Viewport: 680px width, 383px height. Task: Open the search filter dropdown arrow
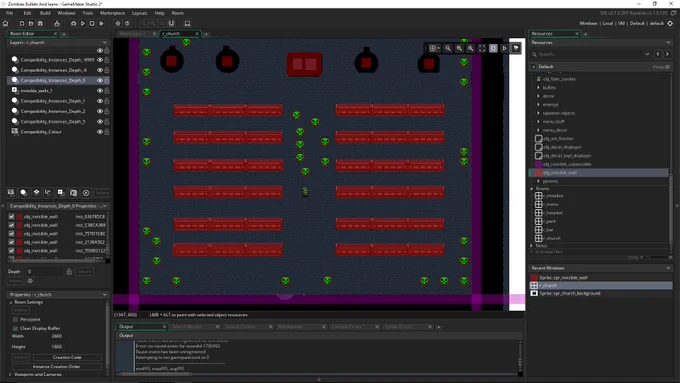click(x=647, y=54)
